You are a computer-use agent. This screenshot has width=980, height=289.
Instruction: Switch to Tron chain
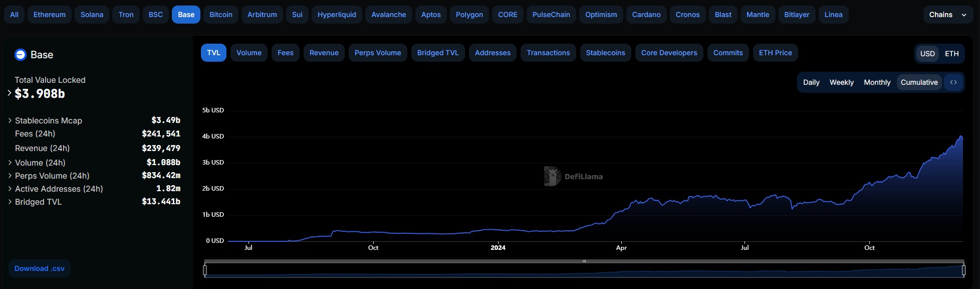click(126, 15)
